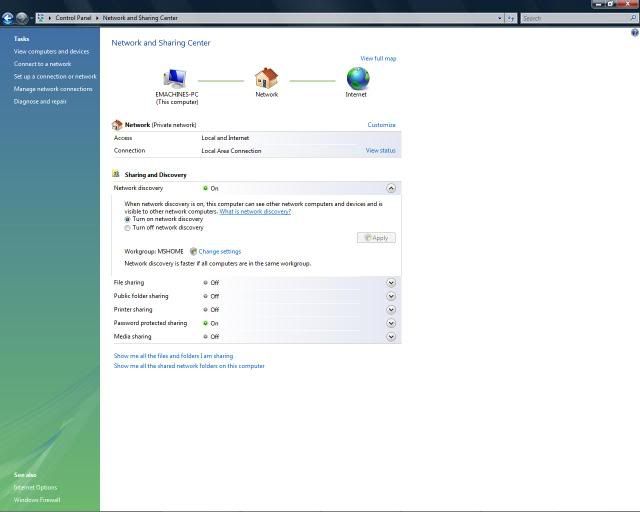Viewport: 640px width, 512px height.
Task: Expand the Media sharing section
Action: click(x=391, y=337)
